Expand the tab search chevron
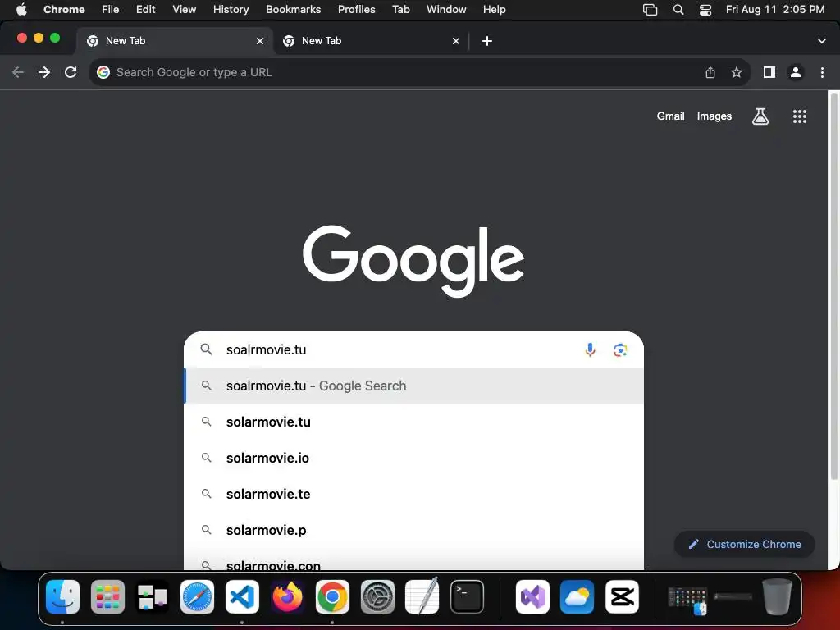This screenshot has height=630, width=840. [x=822, y=41]
